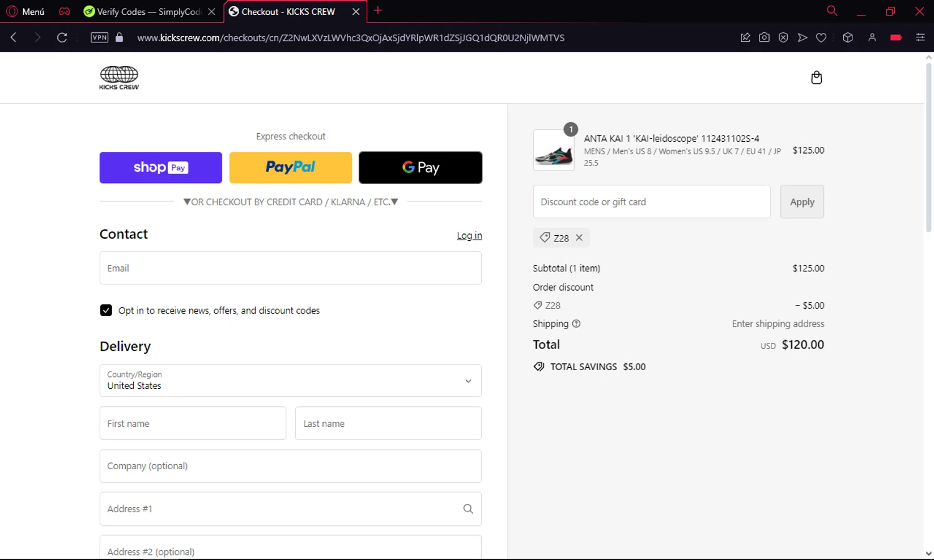Go back to the previous page
The height and width of the screenshot is (560, 934).
point(14,37)
